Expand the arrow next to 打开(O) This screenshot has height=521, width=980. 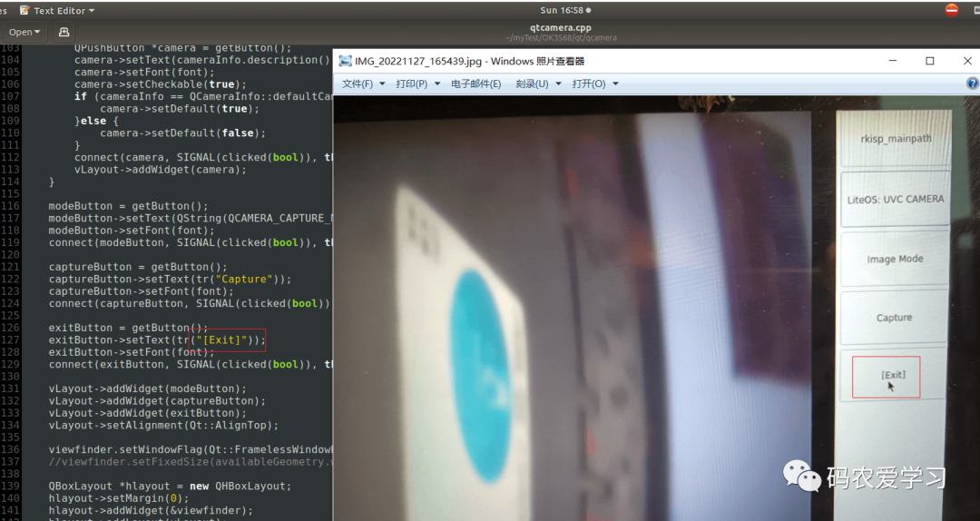click(x=615, y=84)
